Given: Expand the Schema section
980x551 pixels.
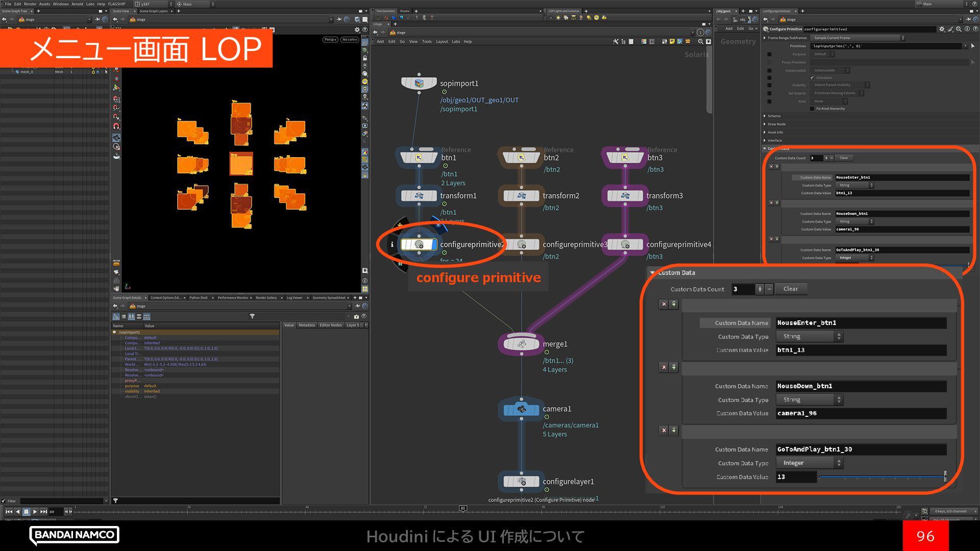Looking at the screenshot, I should pos(774,116).
